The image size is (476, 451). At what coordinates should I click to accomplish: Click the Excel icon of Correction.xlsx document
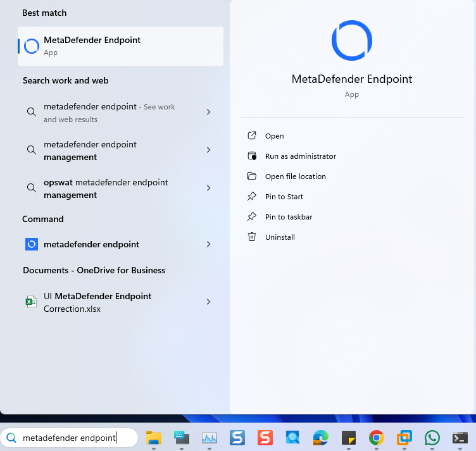click(x=31, y=302)
